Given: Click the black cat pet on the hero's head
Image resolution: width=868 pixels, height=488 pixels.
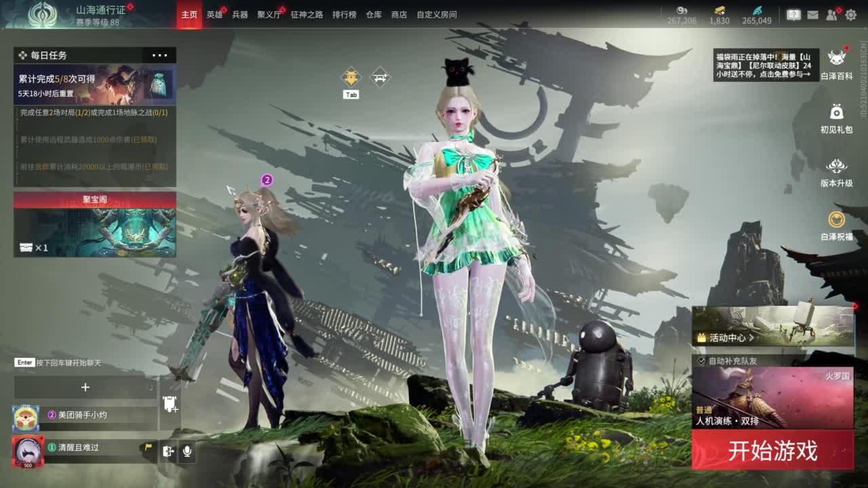Looking at the screenshot, I should tap(458, 72).
